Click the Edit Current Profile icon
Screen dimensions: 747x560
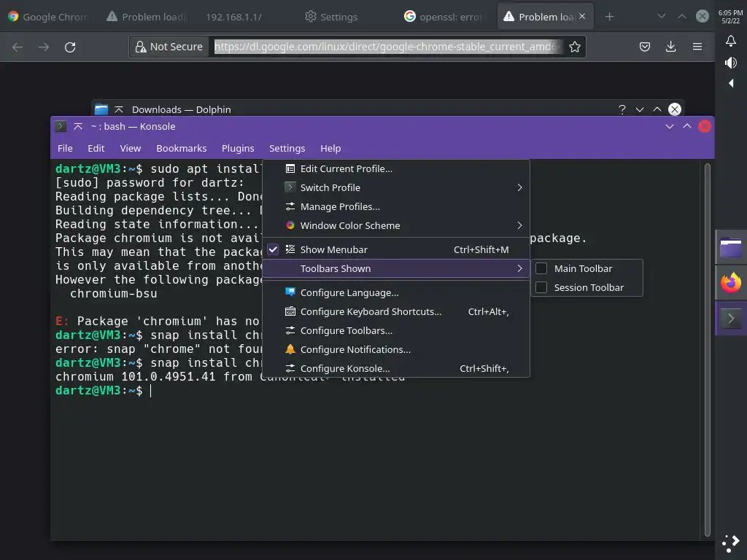click(290, 168)
